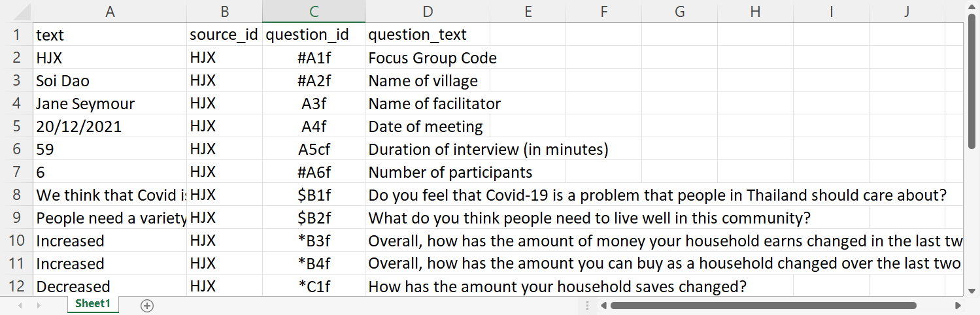Image resolution: width=980 pixels, height=315 pixels.
Task: Select column A header
Action: [110, 11]
